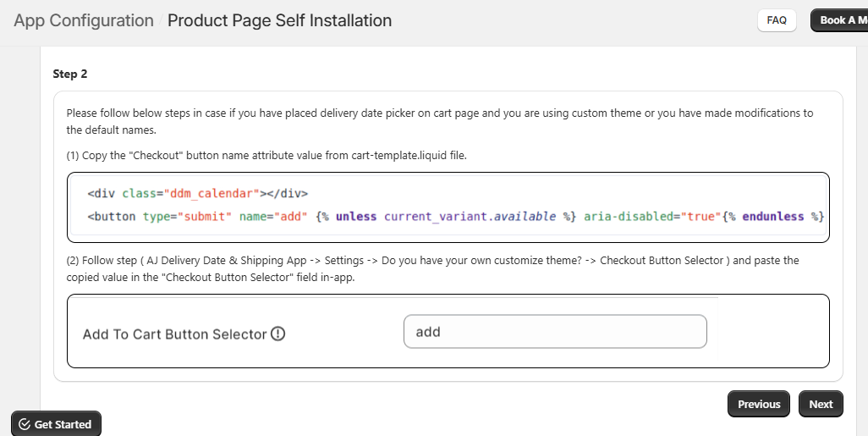This screenshot has height=436, width=868.
Task: Focus the input field containing "add"
Action: click(554, 332)
